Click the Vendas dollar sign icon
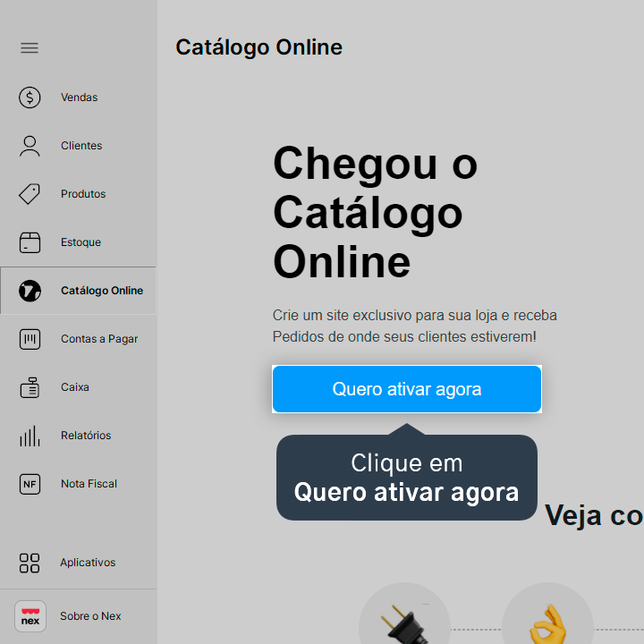Image resolution: width=644 pixels, height=644 pixels. pyautogui.click(x=30, y=97)
